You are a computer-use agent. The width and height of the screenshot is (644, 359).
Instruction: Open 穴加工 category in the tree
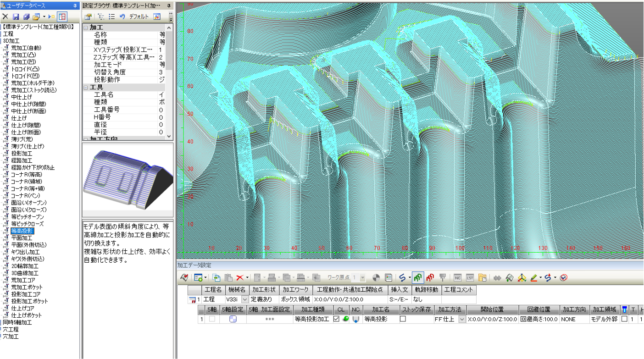point(11,337)
